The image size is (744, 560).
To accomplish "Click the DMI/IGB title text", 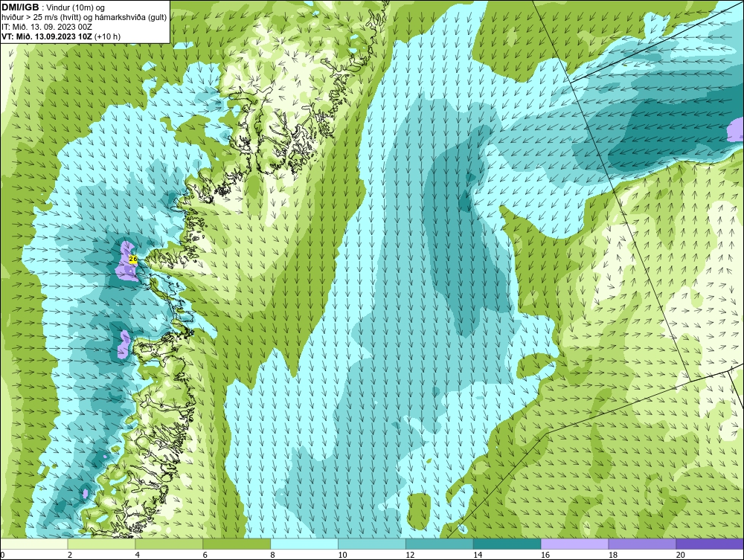I will 20,7.
